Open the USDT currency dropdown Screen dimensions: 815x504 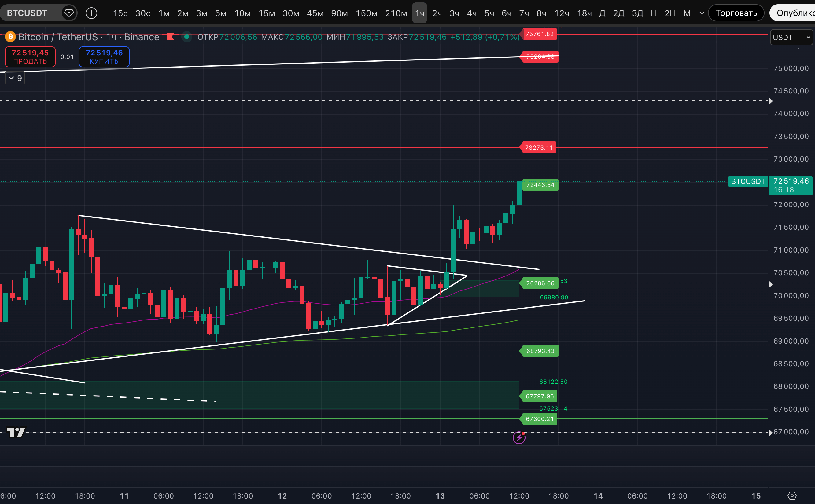coord(791,37)
